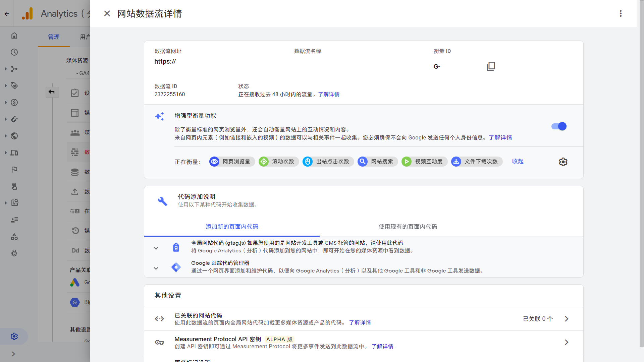
Task: Click the 滚动次数 scrolls chip
Action: click(278, 162)
